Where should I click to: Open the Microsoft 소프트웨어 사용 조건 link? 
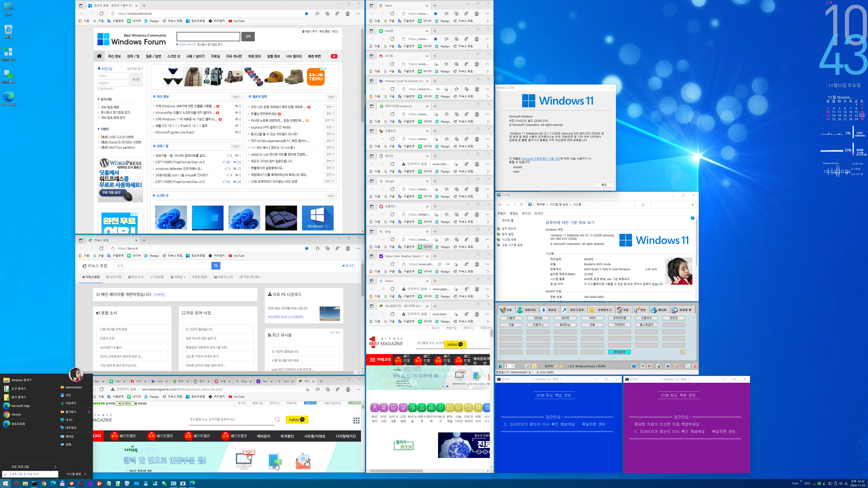pos(540,159)
